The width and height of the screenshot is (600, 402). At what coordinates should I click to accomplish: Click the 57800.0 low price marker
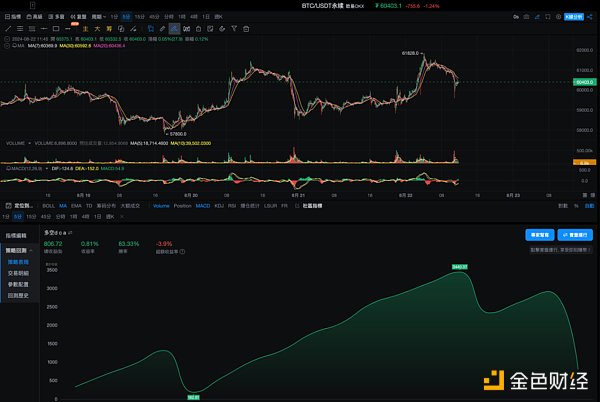tap(178, 134)
